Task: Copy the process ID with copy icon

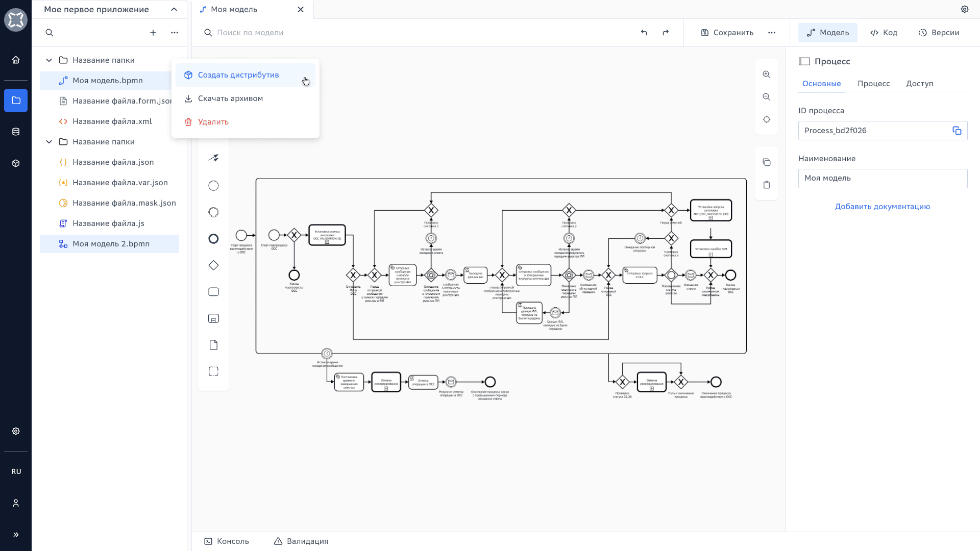Action: tap(957, 131)
